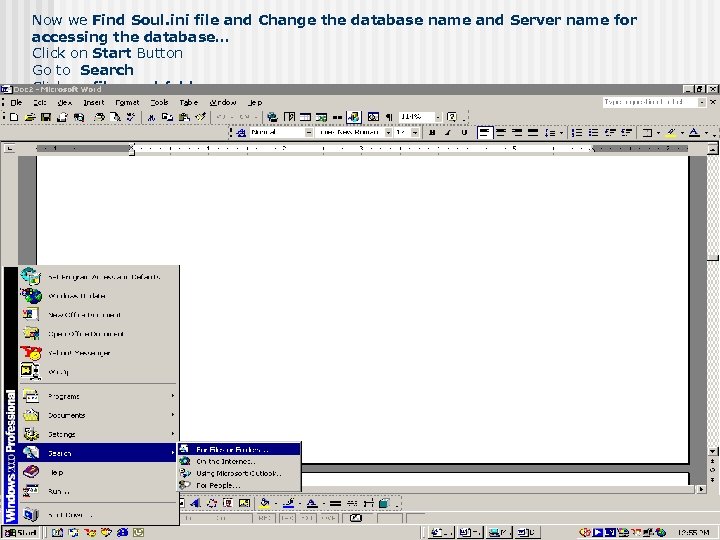This screenshot has height=540, width=720.
Task: Click the Word Help question mark icon
Action: [x=451, y=117]
